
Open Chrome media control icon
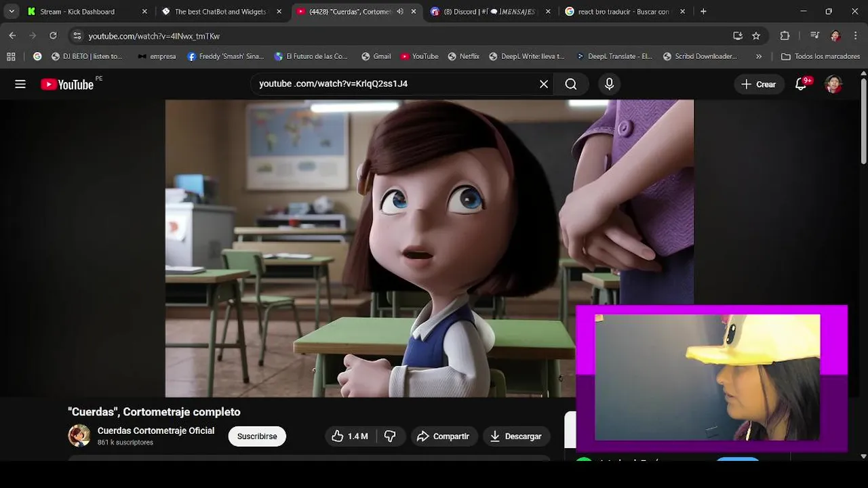814,36
